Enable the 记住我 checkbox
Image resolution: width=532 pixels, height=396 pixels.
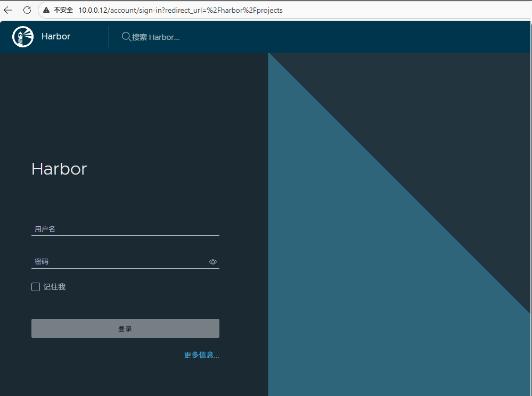[x=36, y=287]
